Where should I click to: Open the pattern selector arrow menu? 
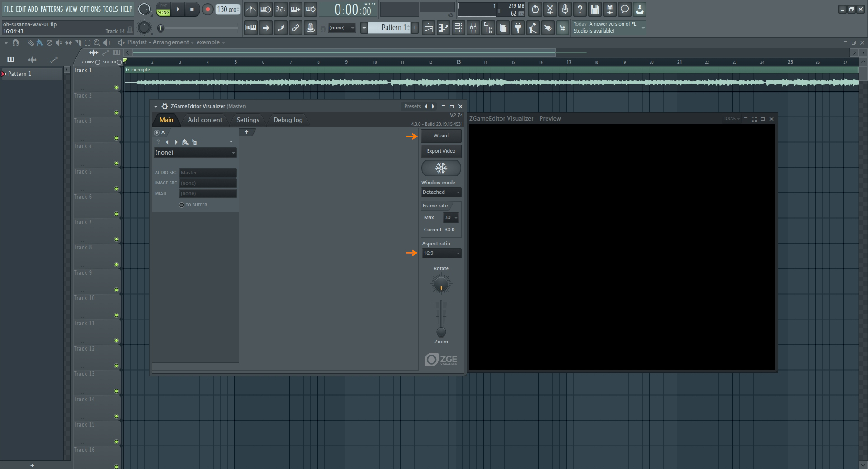pyautogui.click(x=364, y=28)
